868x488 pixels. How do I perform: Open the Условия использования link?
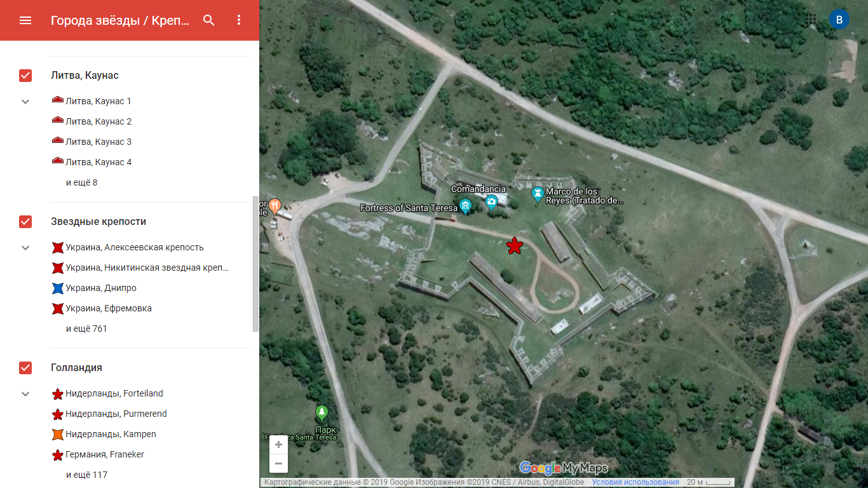tap(635, 482)
